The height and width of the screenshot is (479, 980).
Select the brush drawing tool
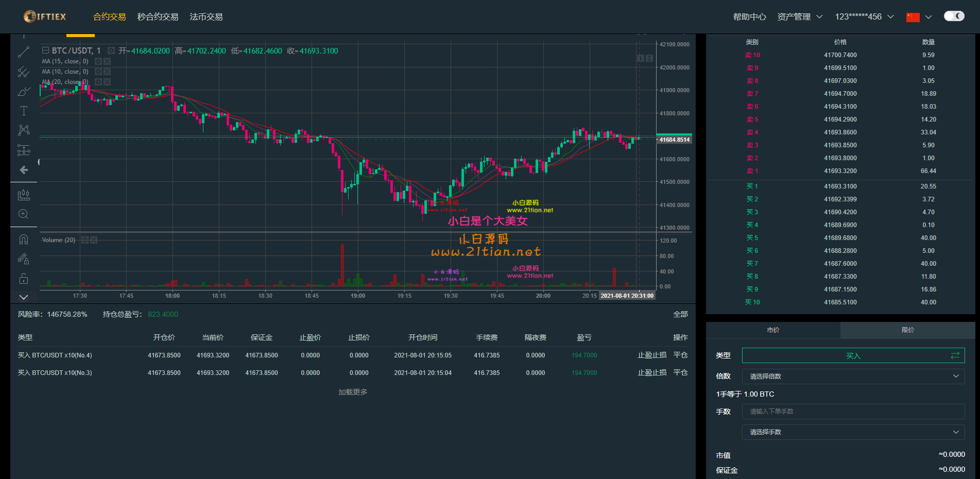point(24,92)
